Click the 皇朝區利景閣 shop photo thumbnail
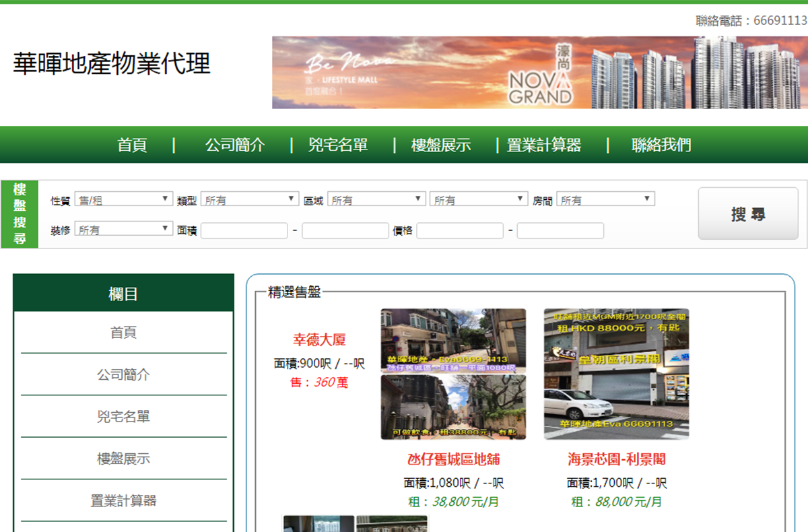The image size is (808, 532). pos(617,374)
